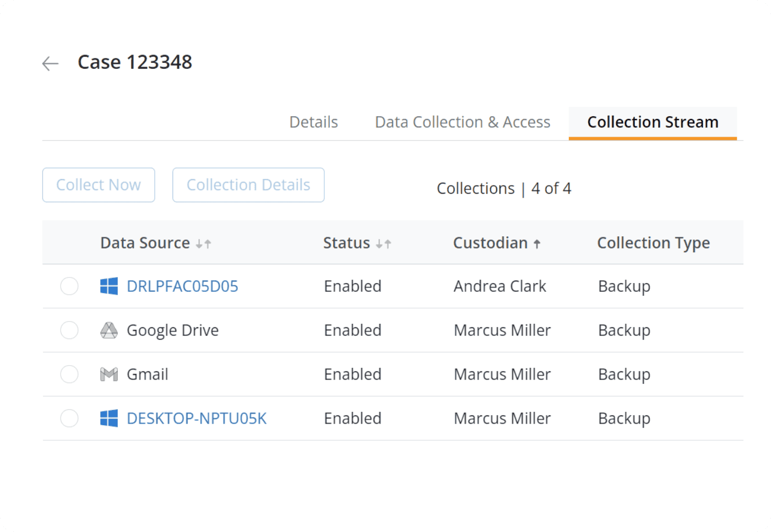Toggle Custodian sort with the up arrow
771x532 pixels.
pyautogui.click(x=537, y=243)
